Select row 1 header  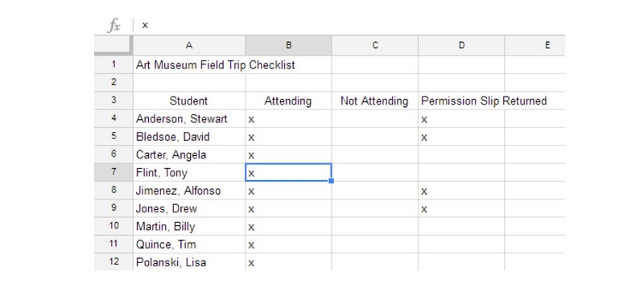click(114, 64)
